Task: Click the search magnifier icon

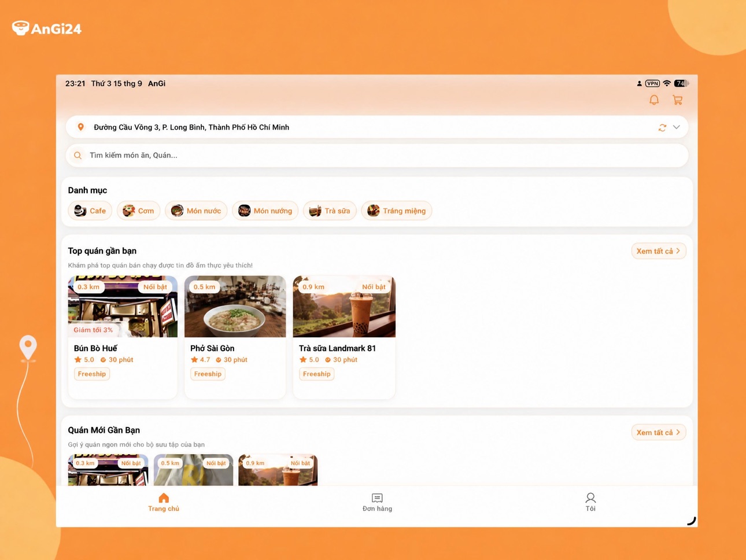Action: (x=77, y=155)
